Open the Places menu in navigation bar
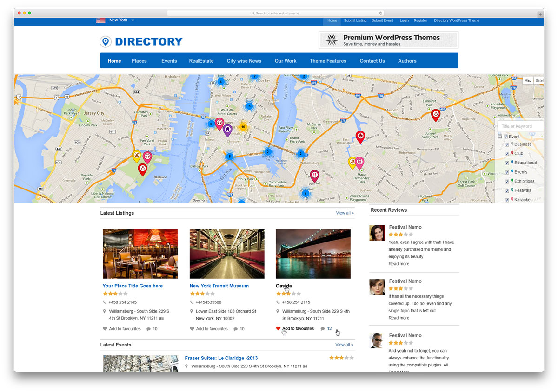 (139, 61)
